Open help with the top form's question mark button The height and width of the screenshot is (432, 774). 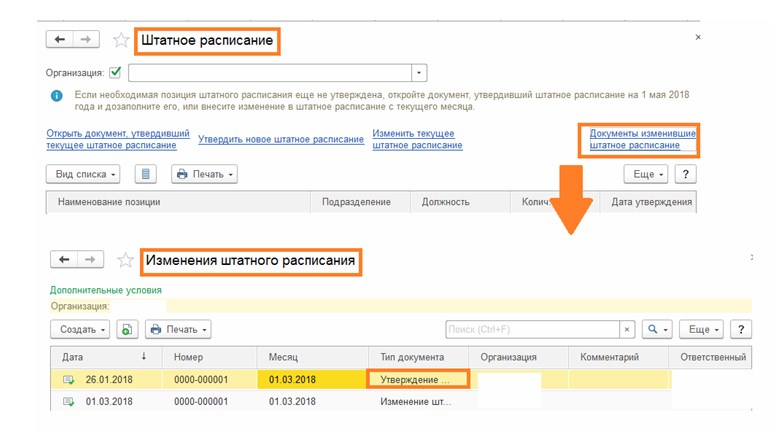pyautogui.click(x=685, y=174)
